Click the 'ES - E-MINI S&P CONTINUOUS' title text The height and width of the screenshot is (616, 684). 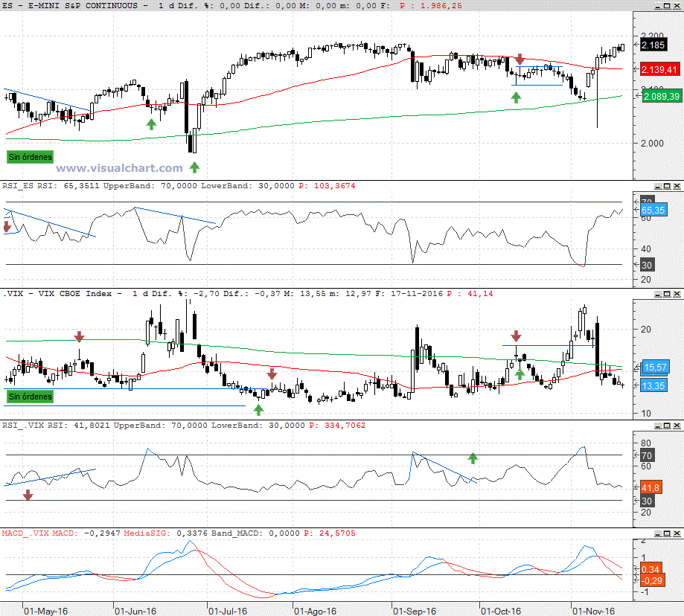[x=70, y=6]
